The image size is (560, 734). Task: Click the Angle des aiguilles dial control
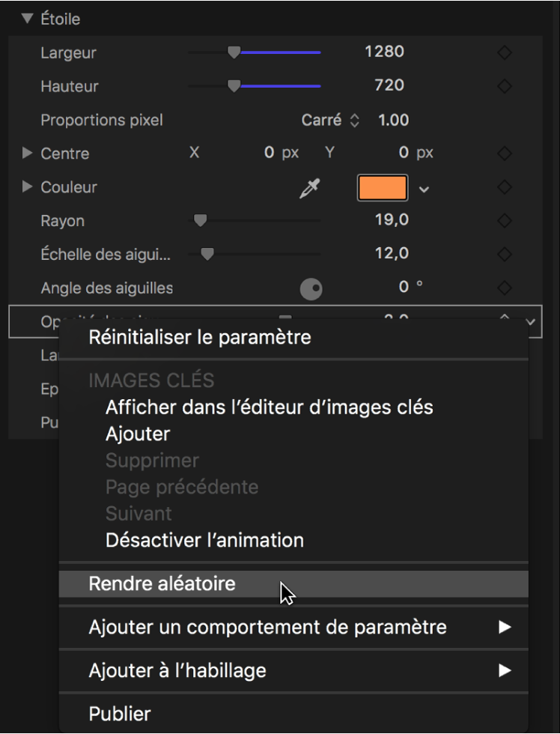point(311,288)
